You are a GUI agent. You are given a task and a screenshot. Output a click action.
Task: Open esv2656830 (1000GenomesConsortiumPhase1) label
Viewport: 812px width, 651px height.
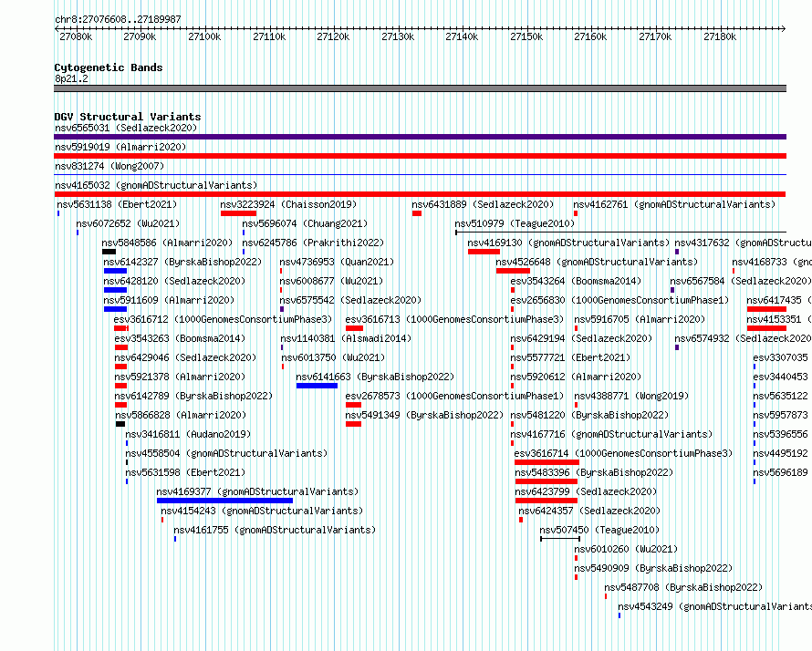tap(619, 300)
